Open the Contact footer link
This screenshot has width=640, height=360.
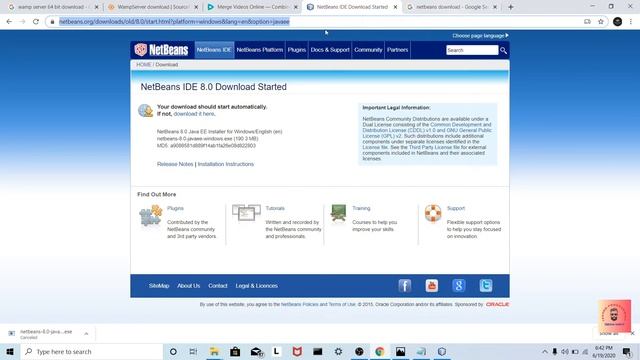pyautogui.click(x=218, y=286)
